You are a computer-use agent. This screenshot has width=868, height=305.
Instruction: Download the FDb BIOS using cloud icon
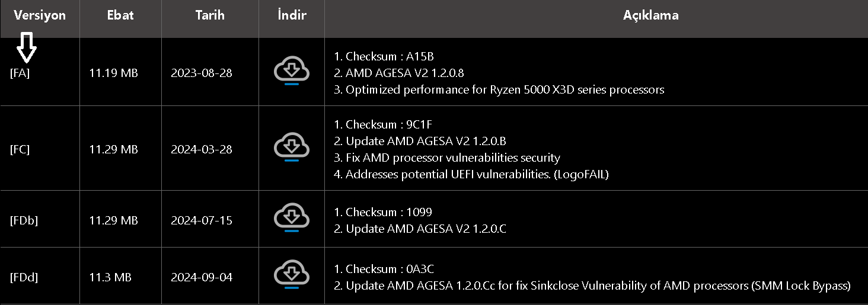point(292,219)
